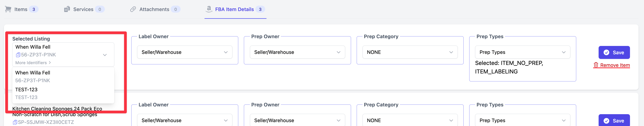Copy SKU SP-SSJMW-XZ3II0CETZ via copy icon
Viewport: 644px width, 126px height.
15,122
